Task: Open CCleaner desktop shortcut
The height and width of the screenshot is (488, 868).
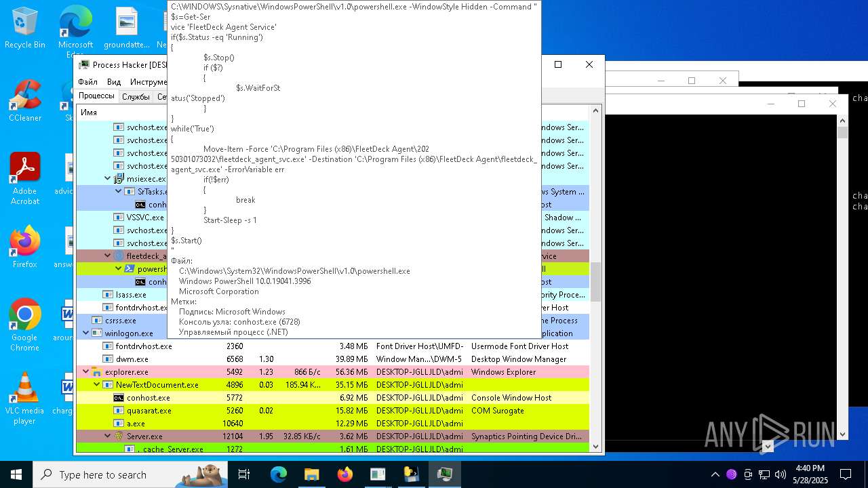Action: point(25,100)
